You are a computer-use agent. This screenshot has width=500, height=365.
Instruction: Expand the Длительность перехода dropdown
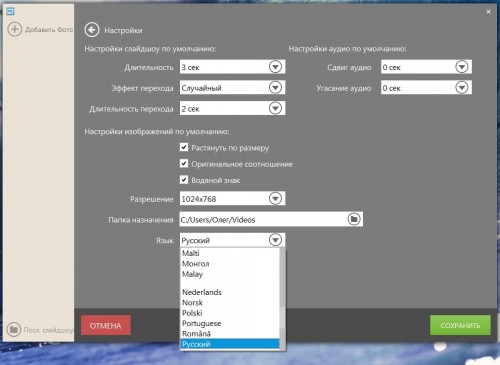point(275,108)
